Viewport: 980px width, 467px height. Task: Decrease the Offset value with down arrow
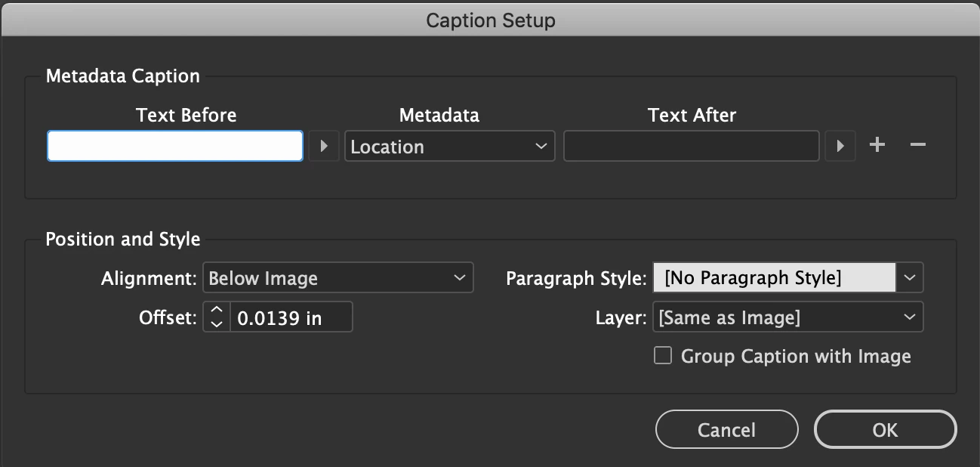[217, 324]
